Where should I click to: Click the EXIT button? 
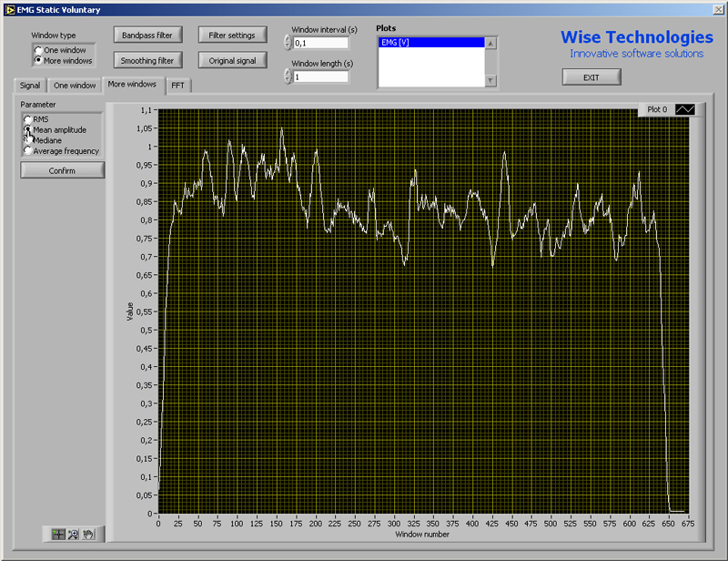coord(591,77)
